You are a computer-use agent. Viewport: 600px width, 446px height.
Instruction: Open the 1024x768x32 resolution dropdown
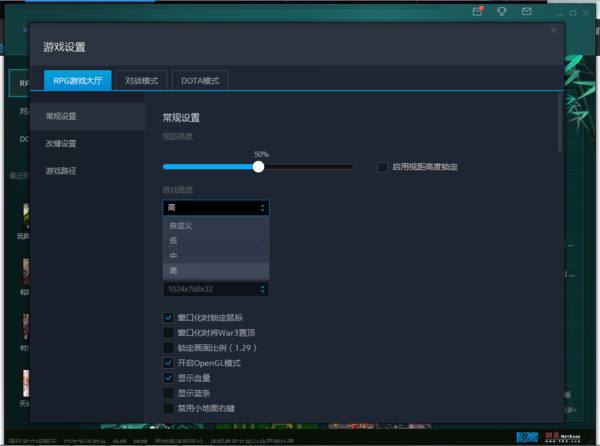pyautogui.click(x=215, y=289)
